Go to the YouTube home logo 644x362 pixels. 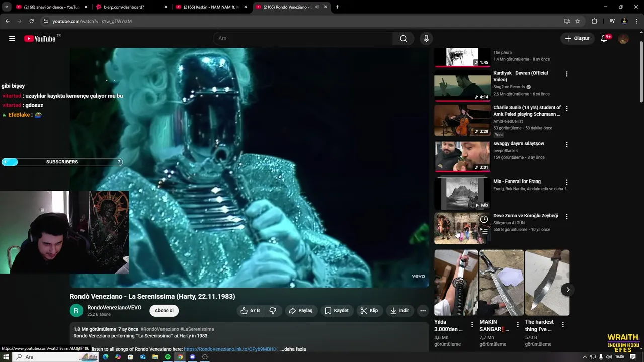click(40, 39)
